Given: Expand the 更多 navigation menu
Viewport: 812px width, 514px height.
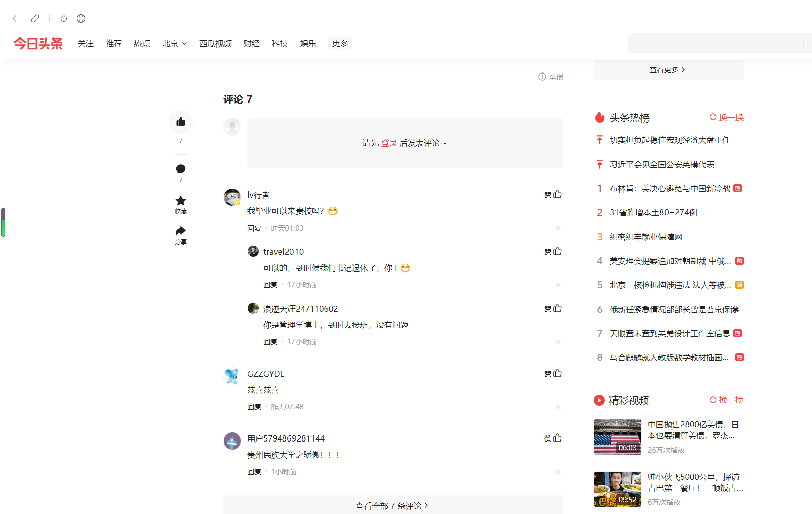Looking at the screenshot, I should click(x=340, y=44).
